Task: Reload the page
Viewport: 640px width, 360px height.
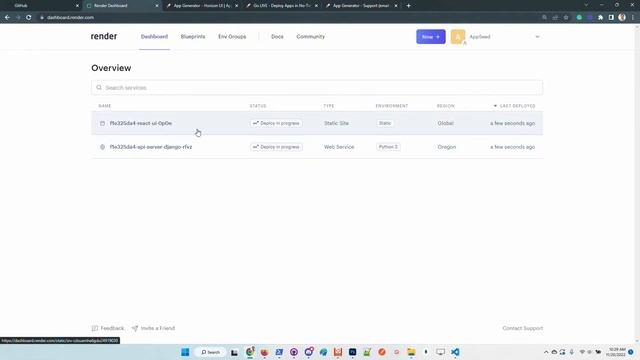Action: click(x=29, y=18)
